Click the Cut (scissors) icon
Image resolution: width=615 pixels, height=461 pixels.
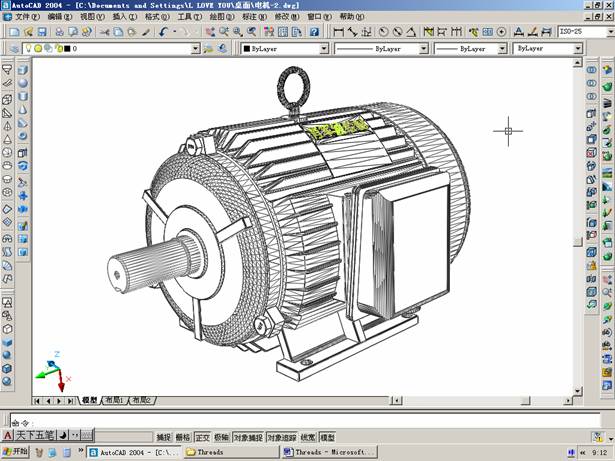click(x=104, y=32)
